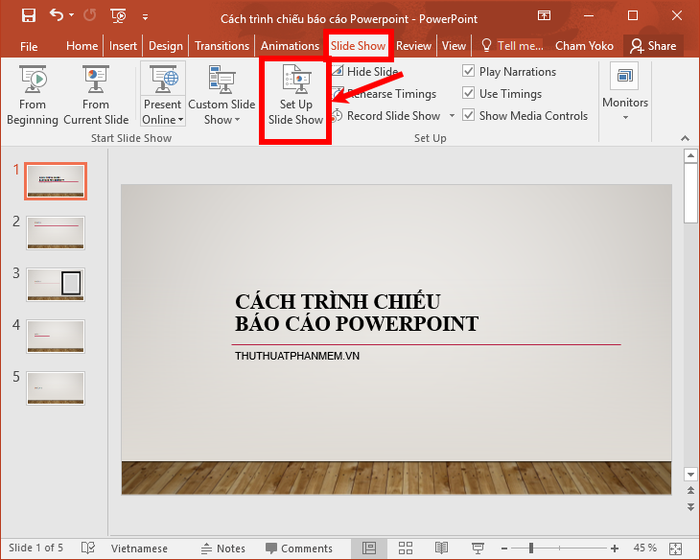Click the zoom slider handle
This screenshot has height=560, width=700.
[531, 548]
